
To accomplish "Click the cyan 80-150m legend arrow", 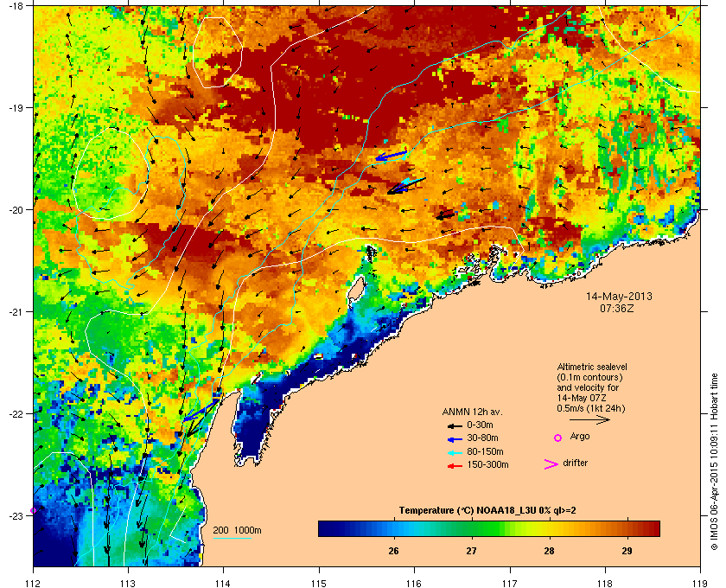I will tap(455, 452).
